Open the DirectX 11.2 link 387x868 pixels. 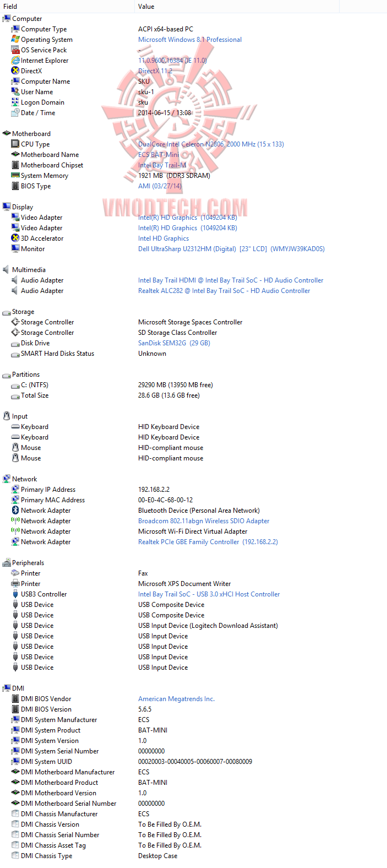point(155,71)
